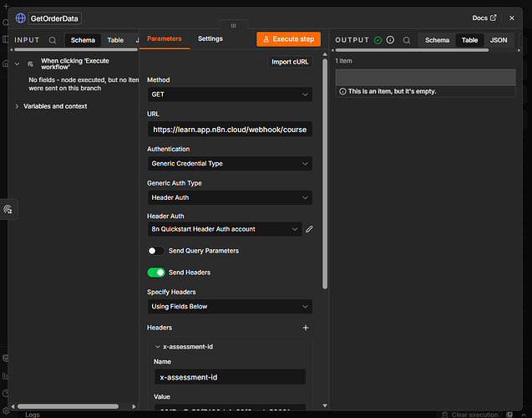Toggle Send Query Parameters switch

(155, 251)
